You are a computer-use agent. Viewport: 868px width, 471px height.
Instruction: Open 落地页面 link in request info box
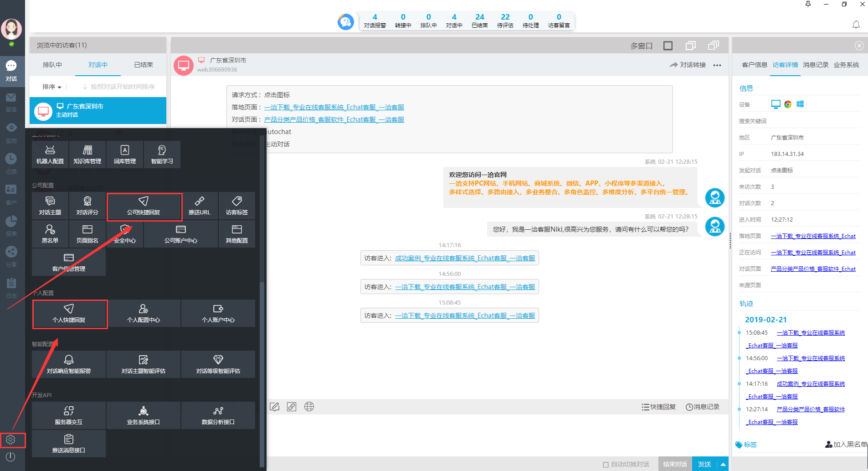pyautogui.click(x=334, y=107)
